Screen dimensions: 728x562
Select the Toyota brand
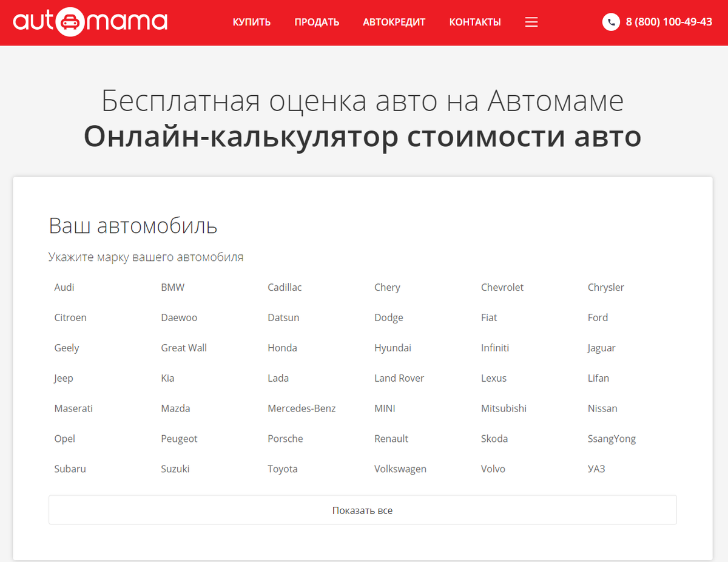point(283,469)
